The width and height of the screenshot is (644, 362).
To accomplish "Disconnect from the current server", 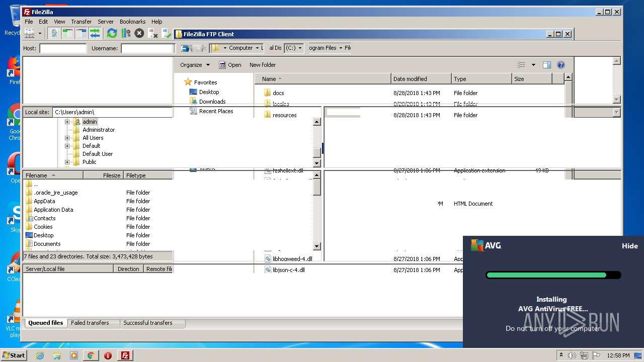I will click(x=153, y=33).
